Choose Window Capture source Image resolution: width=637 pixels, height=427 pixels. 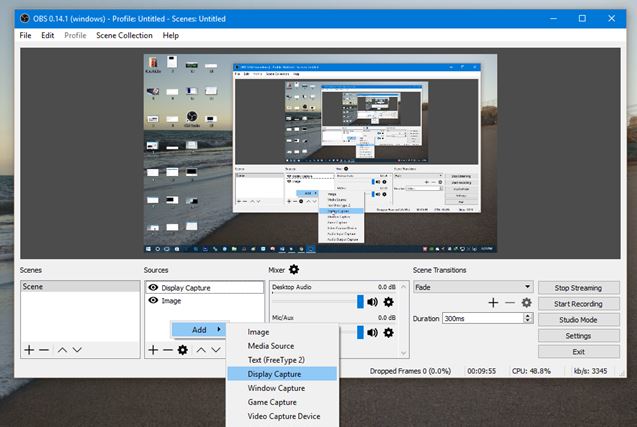pyautogui.click(x=282, y=388)
